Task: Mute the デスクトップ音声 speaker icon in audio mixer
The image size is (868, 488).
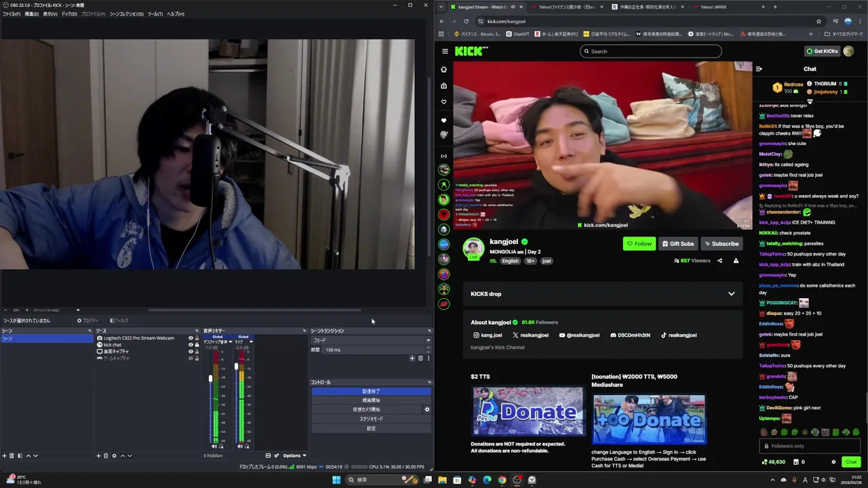Action: click(214, 446)
